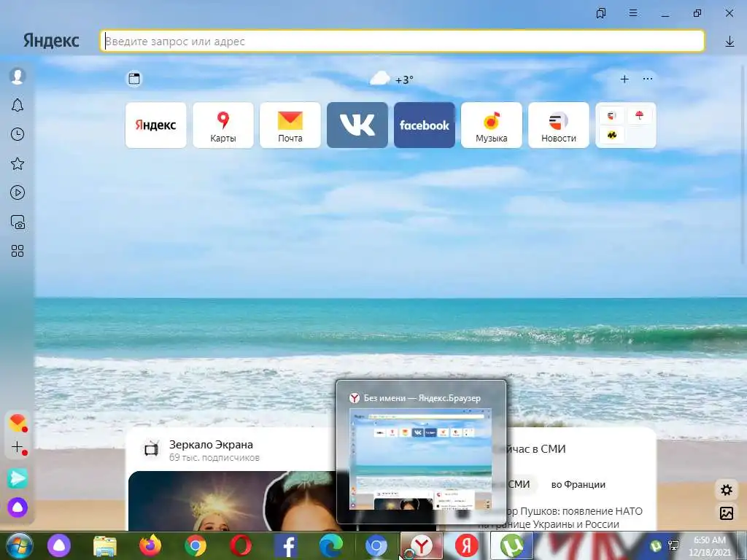Open the video play icon in sidebar
This screenshot has height=560, width=747.
[18, 192]
